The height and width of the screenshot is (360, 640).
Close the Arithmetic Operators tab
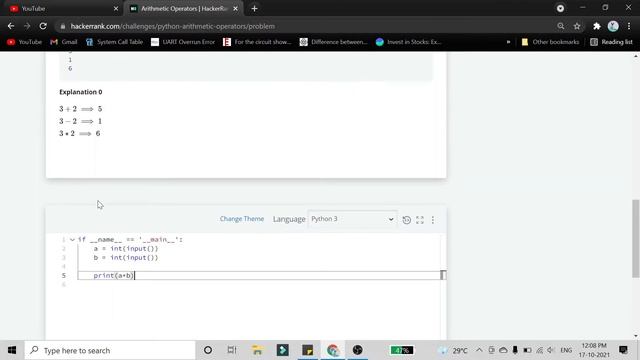tap(236, 9)
